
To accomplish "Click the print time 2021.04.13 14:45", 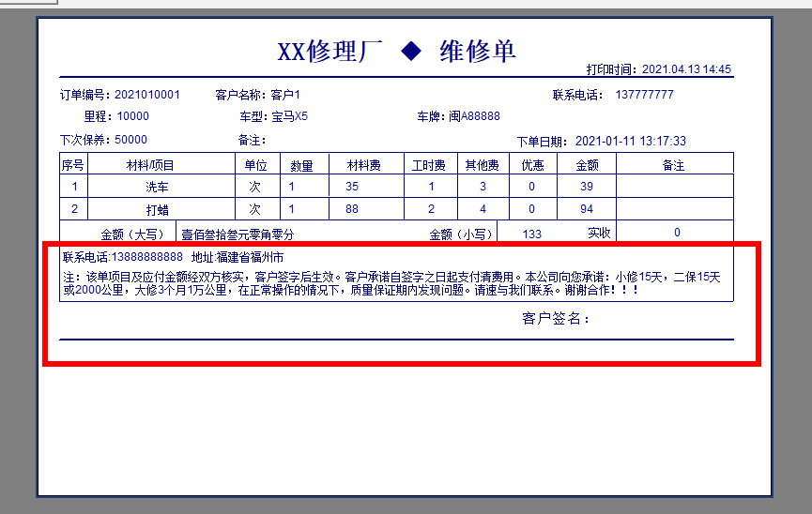I will click(x=686, y=69).
